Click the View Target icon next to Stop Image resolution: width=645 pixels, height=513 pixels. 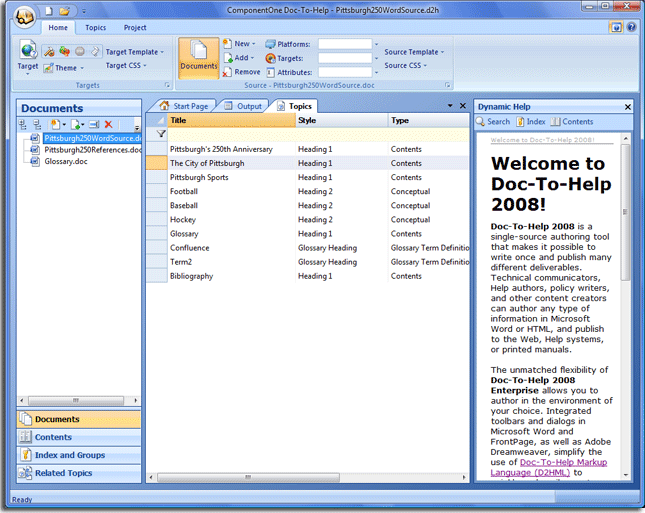[95, 51]
